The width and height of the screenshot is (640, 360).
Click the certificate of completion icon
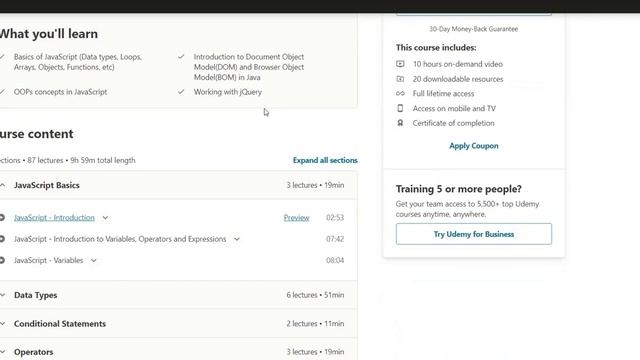(x=400, y=123)
